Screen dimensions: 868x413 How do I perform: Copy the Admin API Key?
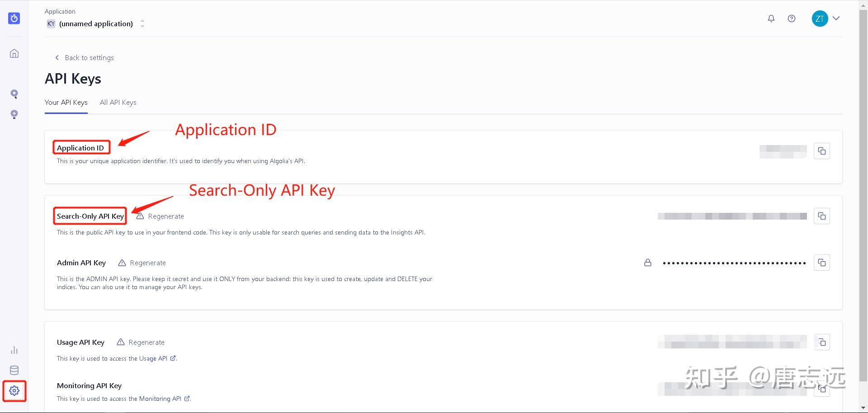click(x=822, y=263)
